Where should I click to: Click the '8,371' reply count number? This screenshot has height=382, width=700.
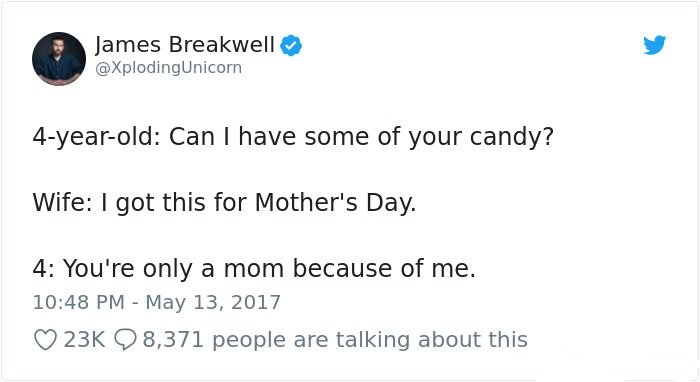coord(173,340)
